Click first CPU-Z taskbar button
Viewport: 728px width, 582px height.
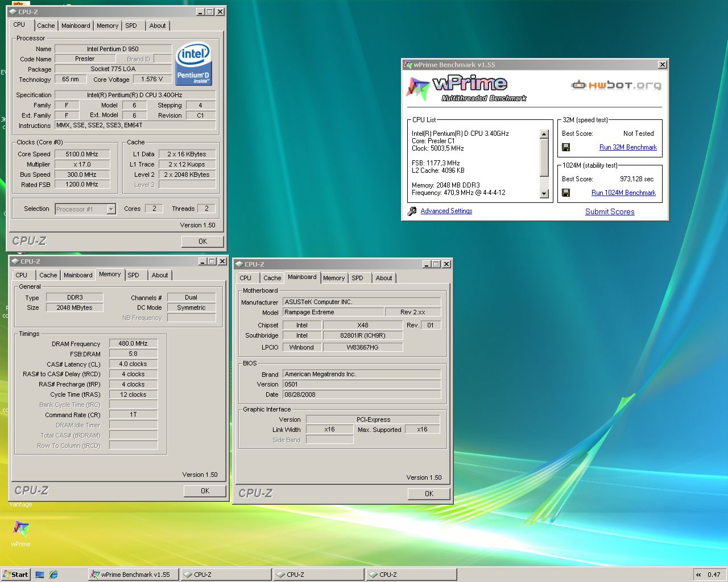(225, 575)
